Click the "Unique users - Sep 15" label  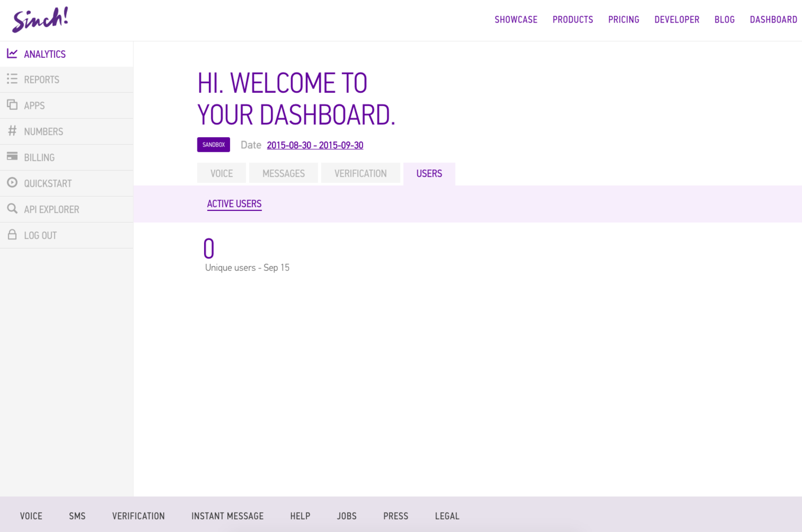click(247, 268)
